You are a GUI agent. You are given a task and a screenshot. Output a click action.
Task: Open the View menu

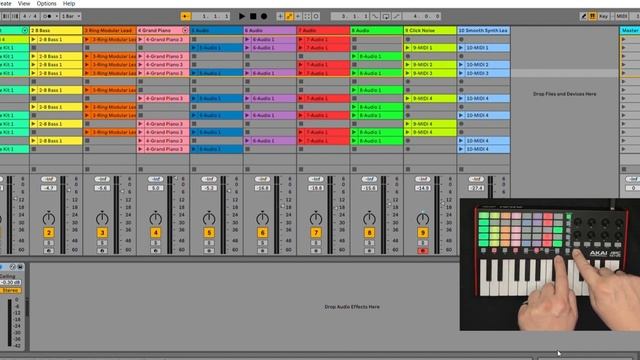coord(24,3)
